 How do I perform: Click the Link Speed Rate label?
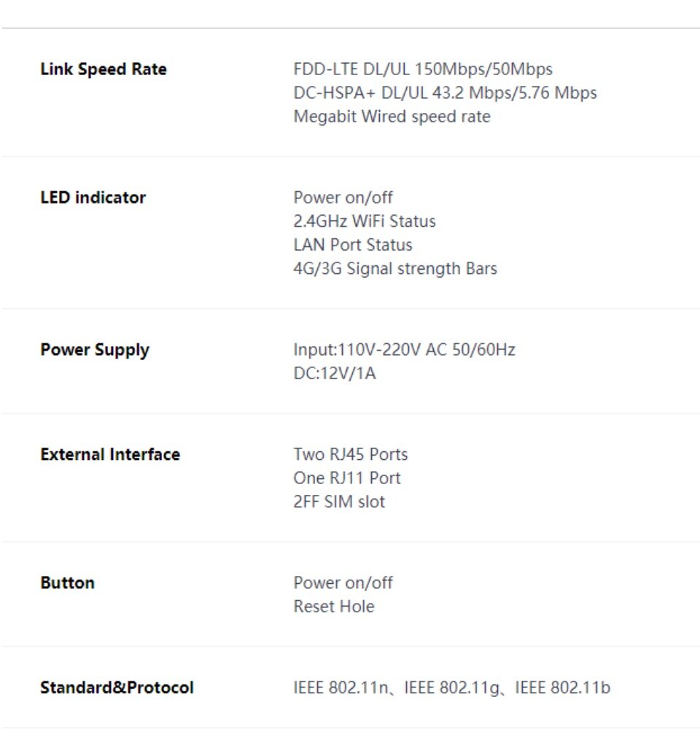pyautogui.click(x=104, y=69)
